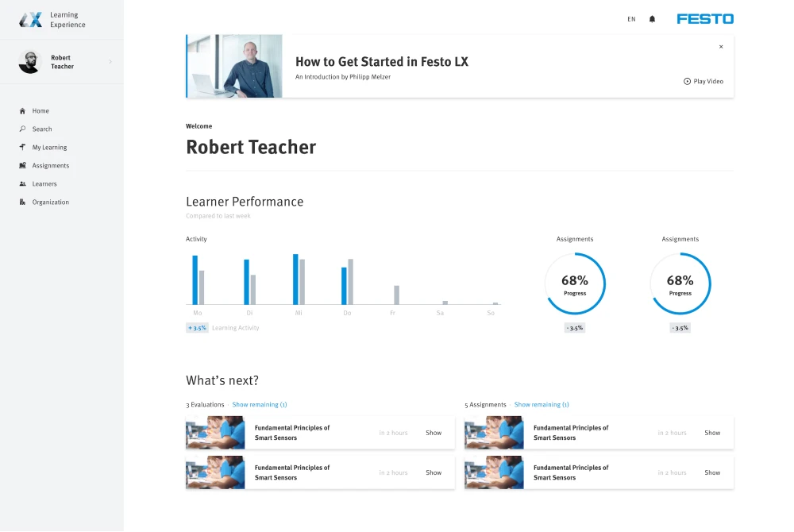Click the "5 Assignments" count label
794x532 pixels.
(x=485, y=404)
